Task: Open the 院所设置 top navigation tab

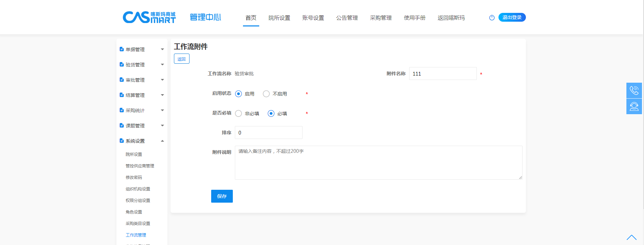Action: 279,18
